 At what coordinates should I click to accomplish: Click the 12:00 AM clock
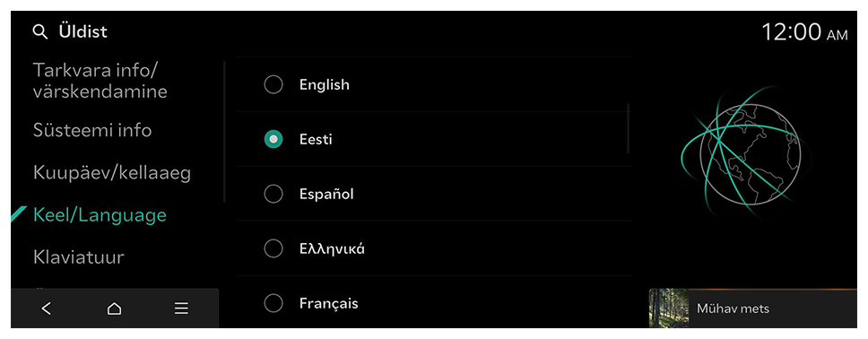804,32
